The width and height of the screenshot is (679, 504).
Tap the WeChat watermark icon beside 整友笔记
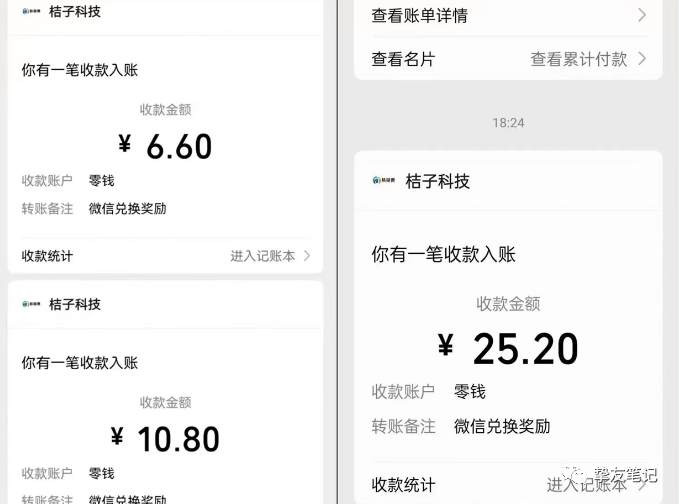(581, 479)
